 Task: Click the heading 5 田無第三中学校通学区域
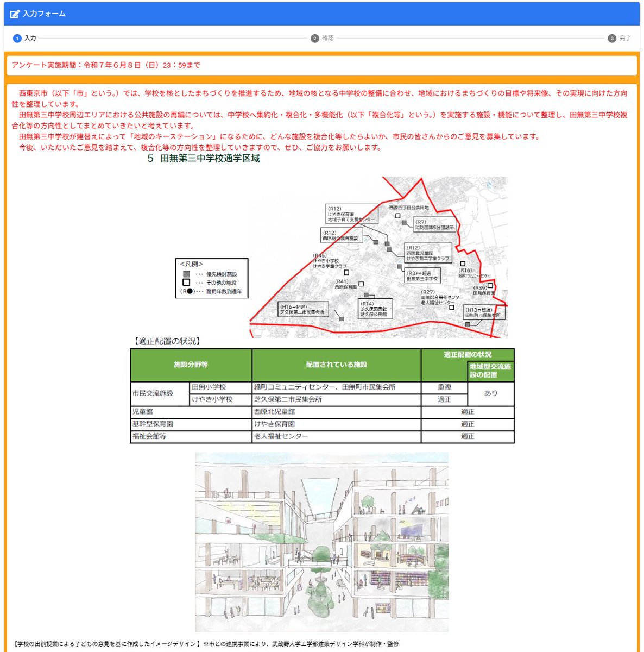coord(204,159)
